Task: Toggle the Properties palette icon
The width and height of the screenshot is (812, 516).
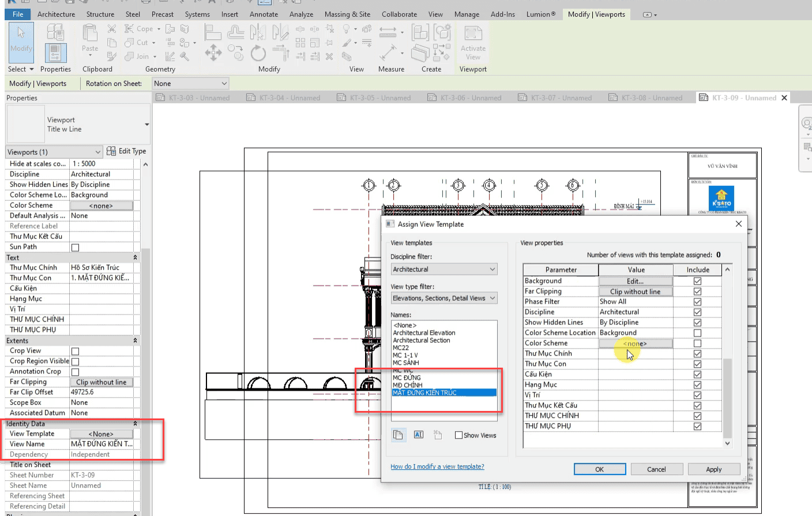Action: pos(55,53)
